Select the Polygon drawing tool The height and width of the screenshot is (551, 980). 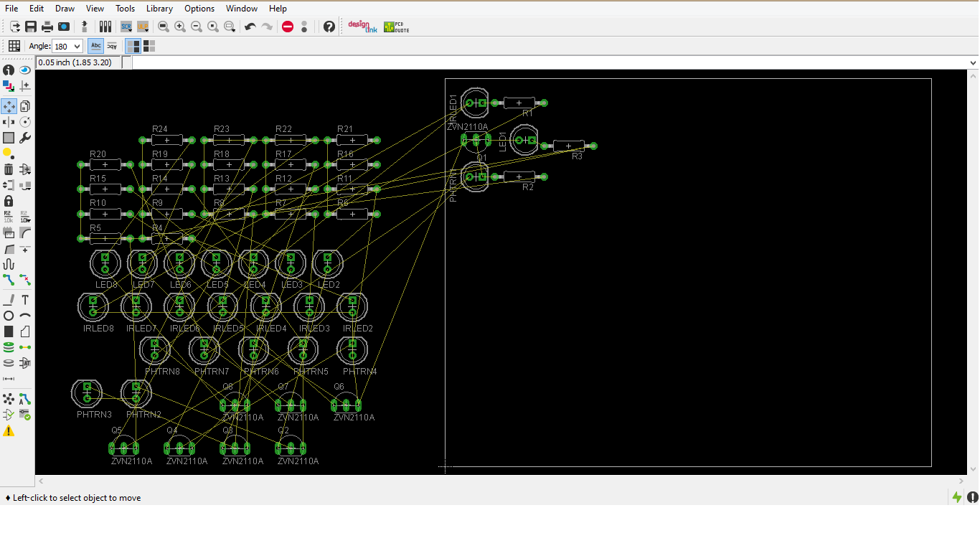pos(24,331)
